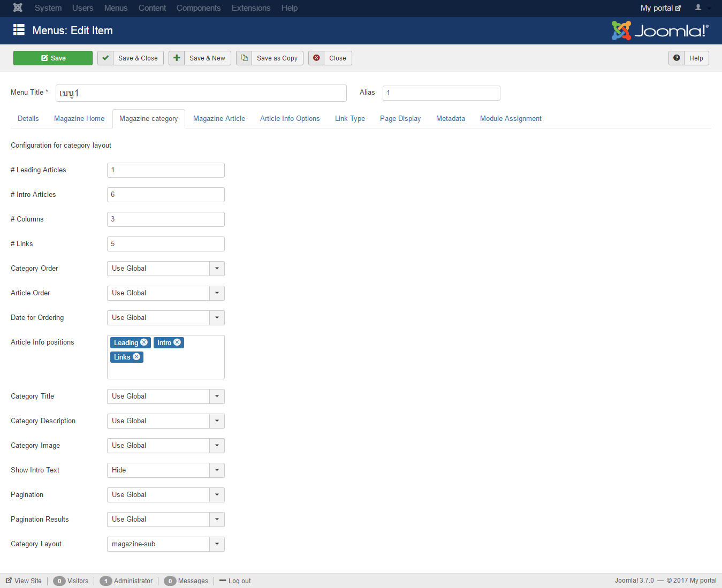
Task: Switch to the Magazine Home tab
Action: click(x=79, y=119)
